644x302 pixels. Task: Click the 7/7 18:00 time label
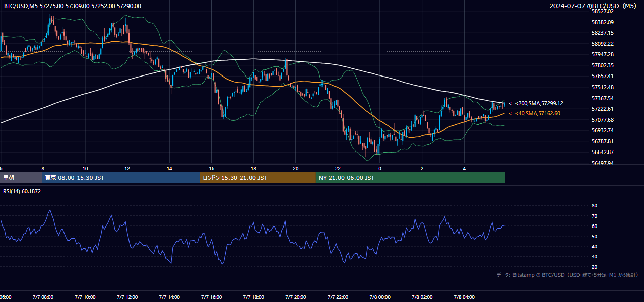(254, 297)
